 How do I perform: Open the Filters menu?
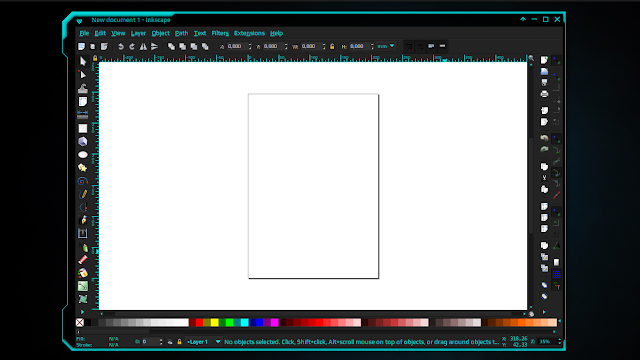[220, 33]
